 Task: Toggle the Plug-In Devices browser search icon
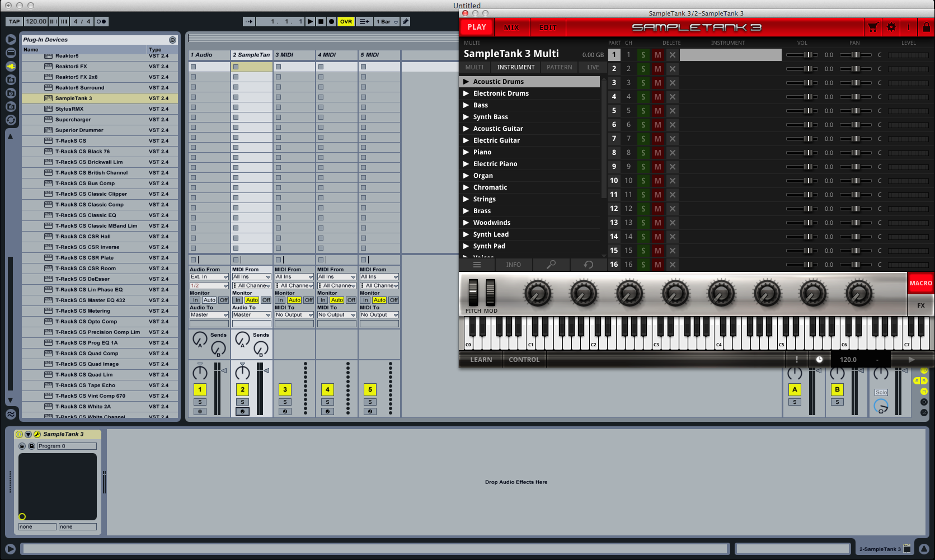tap(172, 40)
